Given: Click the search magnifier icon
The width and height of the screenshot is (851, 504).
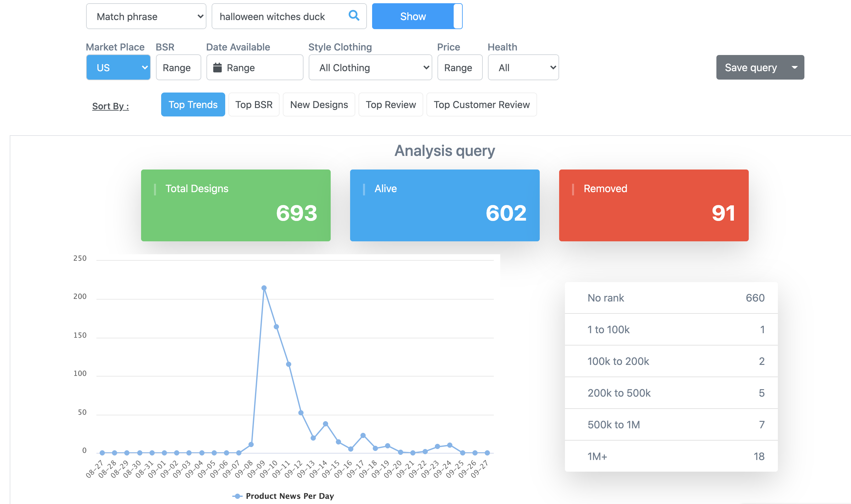Looking at the screenshot, I should click(x=354, y=16).
